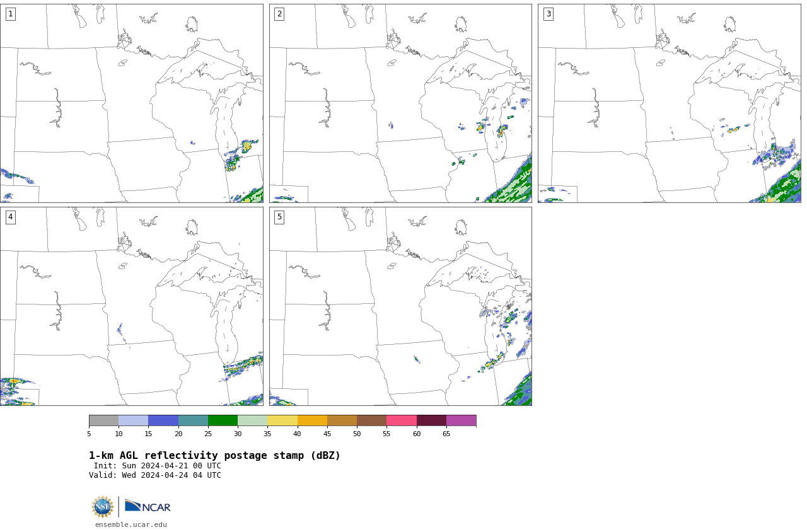The width and height of the screenshot is (807, 532).
Task: Click the number label of panel 5
Action: click(x=279, y=217)
